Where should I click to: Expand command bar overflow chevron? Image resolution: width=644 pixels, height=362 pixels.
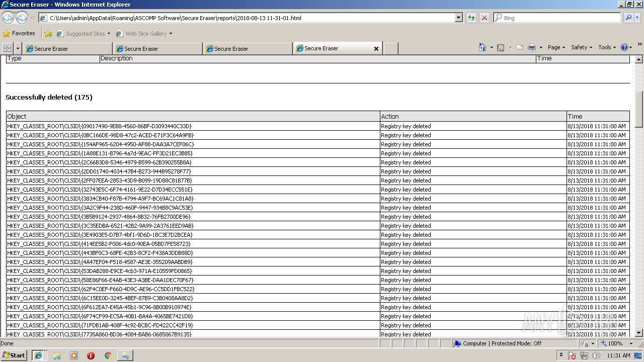(639, 45)
